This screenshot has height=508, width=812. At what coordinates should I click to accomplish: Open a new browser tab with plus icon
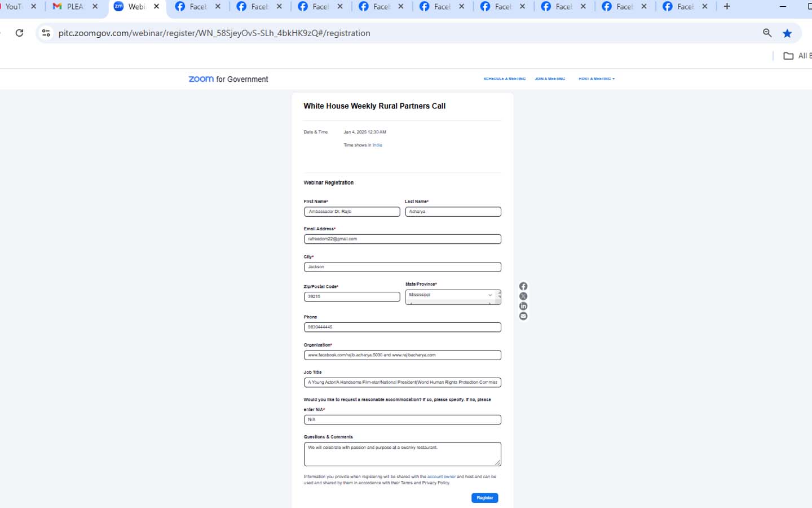727,7
